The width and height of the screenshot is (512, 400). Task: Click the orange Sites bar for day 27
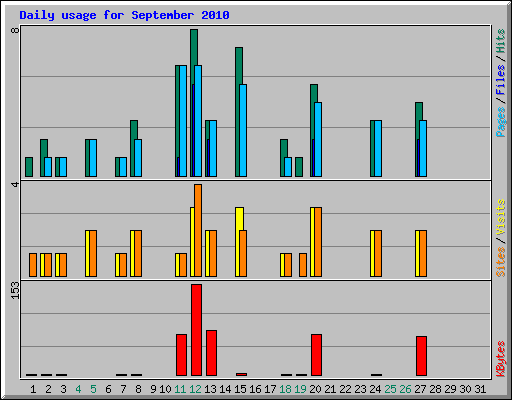423,253
